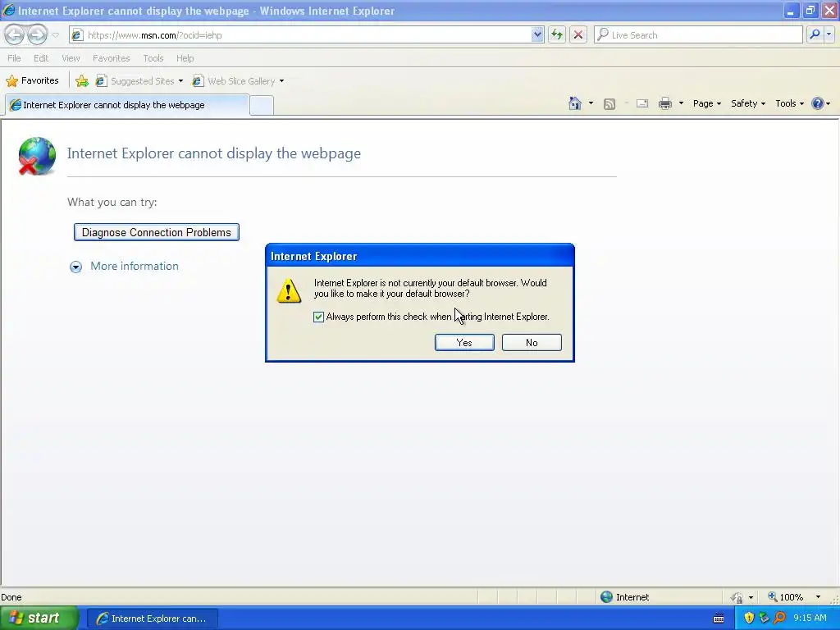Click the search magnifier button
The image size is (840, 630).
click(x=815, y=34)
